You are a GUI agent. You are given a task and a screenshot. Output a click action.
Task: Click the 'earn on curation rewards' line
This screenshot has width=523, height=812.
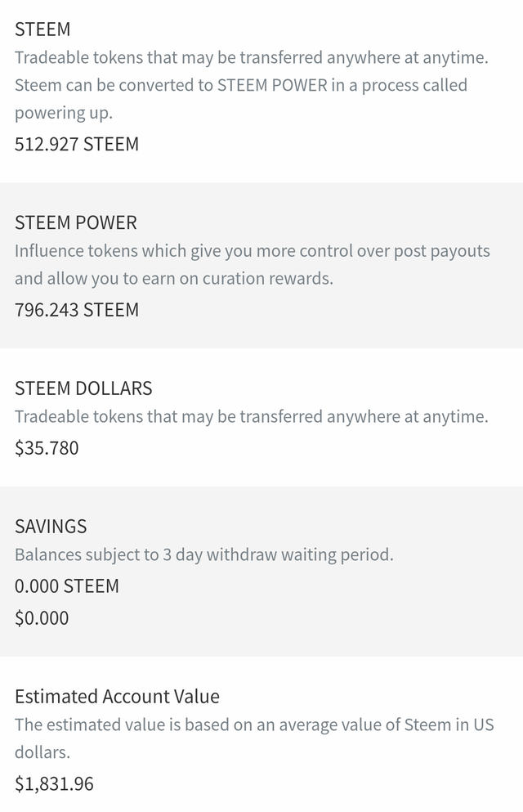pyautogui.click(x=174, y=279)
